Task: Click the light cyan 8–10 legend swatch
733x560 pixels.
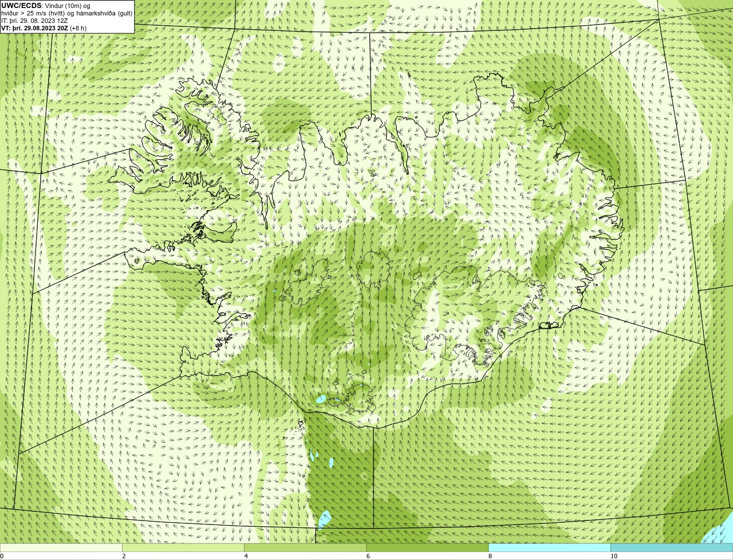Action: [549, 547]
